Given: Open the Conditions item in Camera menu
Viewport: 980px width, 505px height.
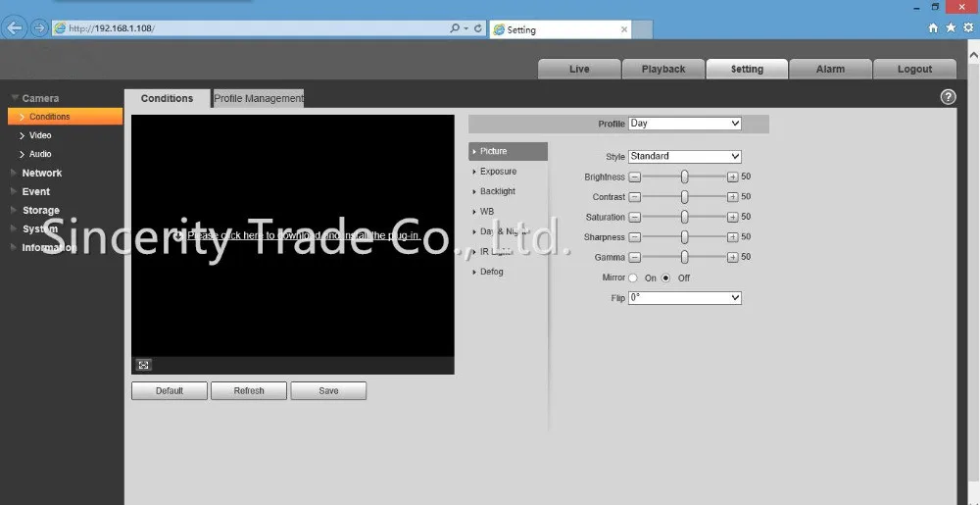Looking at the screenshot, I should (x=65, y=117).
